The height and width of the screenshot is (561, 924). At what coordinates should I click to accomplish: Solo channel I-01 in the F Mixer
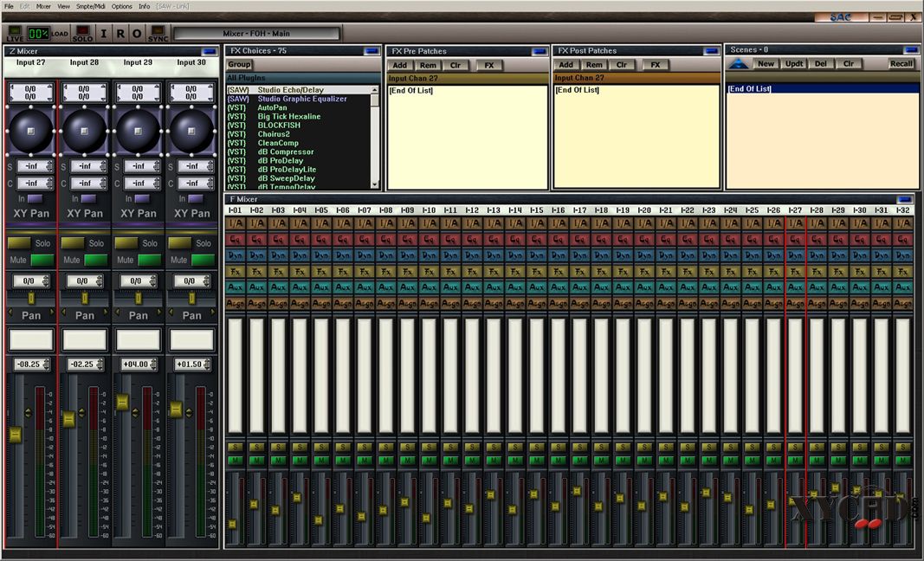(x=236, y=448)
